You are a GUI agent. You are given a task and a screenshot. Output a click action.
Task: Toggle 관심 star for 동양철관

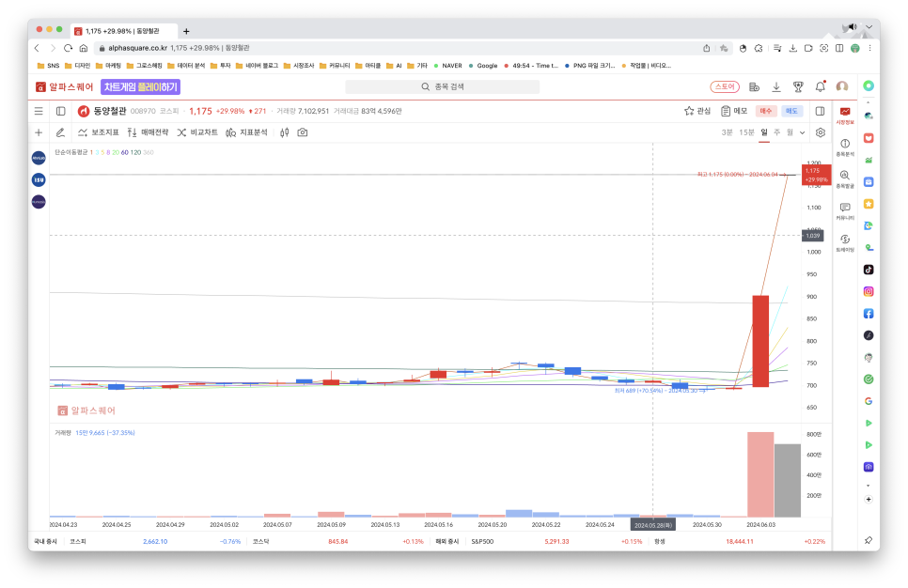pyautogui.click(x=697, y=111)
